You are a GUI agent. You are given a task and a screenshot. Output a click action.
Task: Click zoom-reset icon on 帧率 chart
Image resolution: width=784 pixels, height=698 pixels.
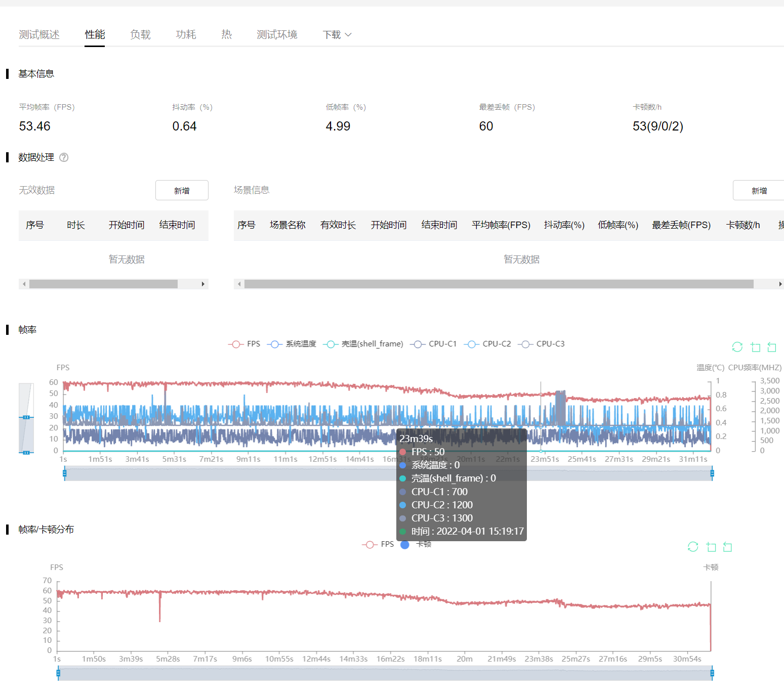pos(772,347)
